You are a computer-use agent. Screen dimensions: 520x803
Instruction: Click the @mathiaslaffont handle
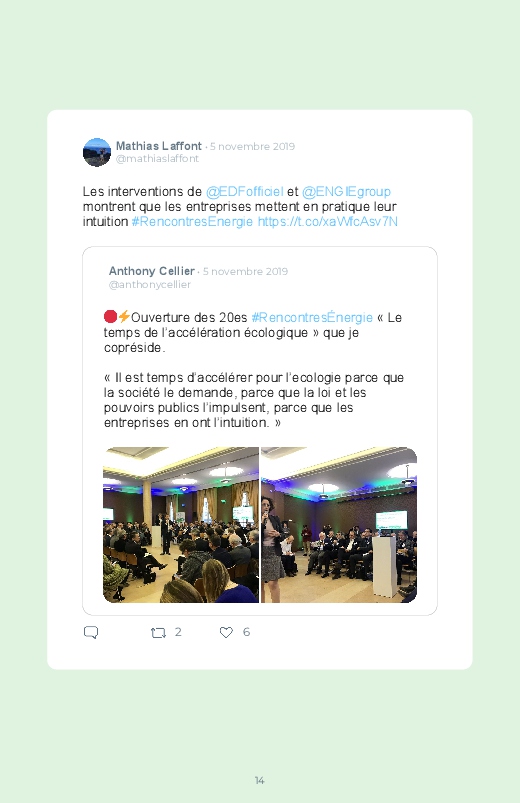tap(157, 159)
